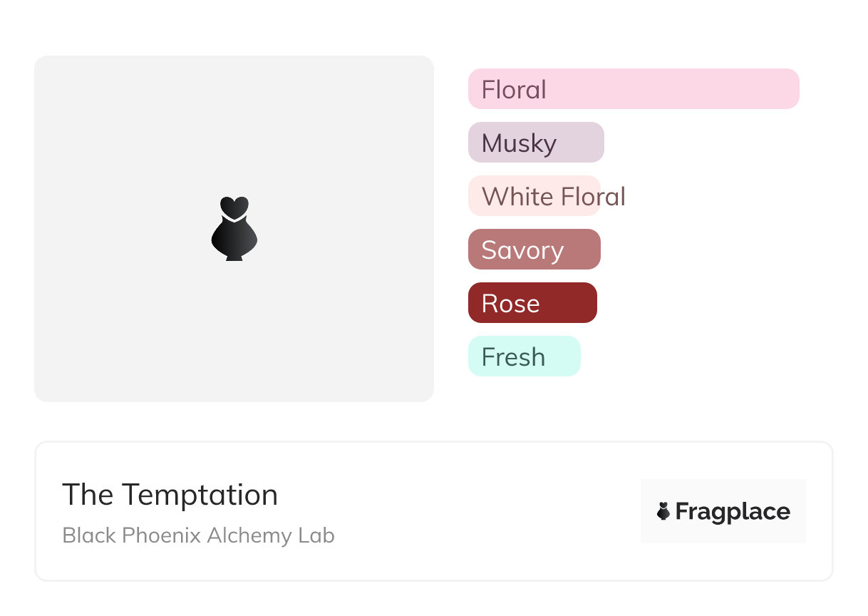Click the small bottle icon in Fragplace logo
Viewport: 868px width, 616px height.
[663, 511]
